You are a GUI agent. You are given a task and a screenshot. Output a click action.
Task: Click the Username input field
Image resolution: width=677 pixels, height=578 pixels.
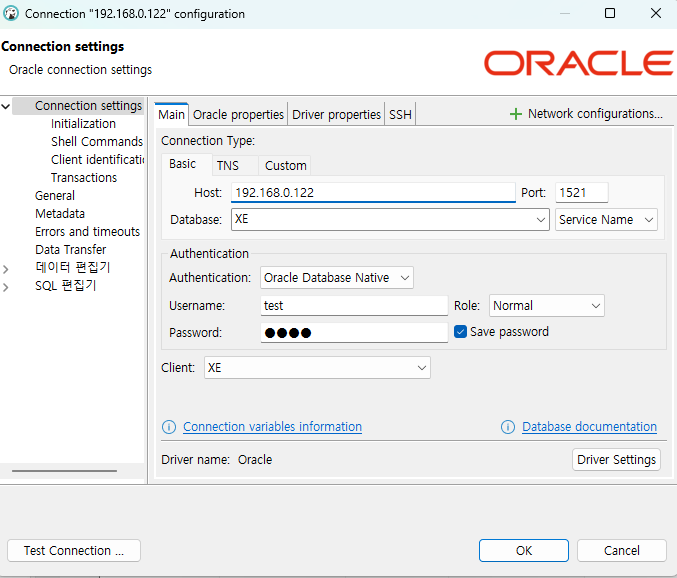tap(354, 306)
